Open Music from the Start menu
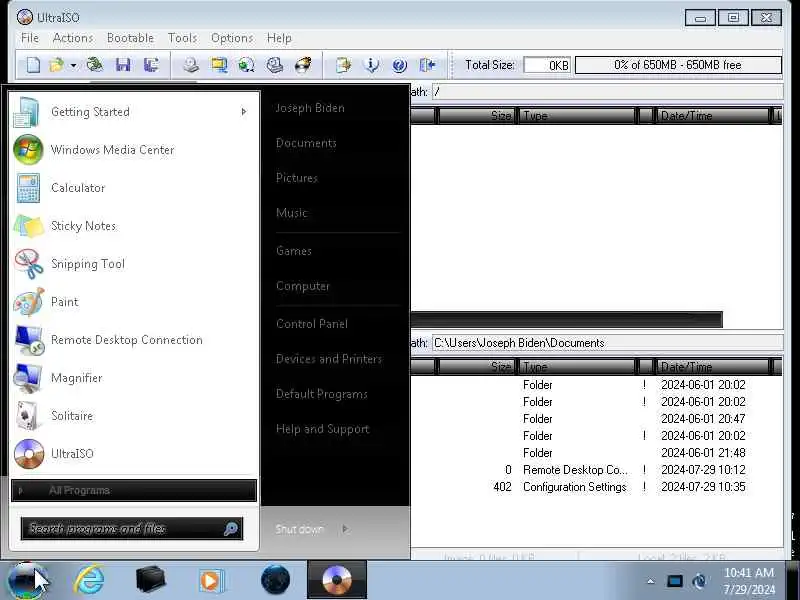 [x=291, y=213]
